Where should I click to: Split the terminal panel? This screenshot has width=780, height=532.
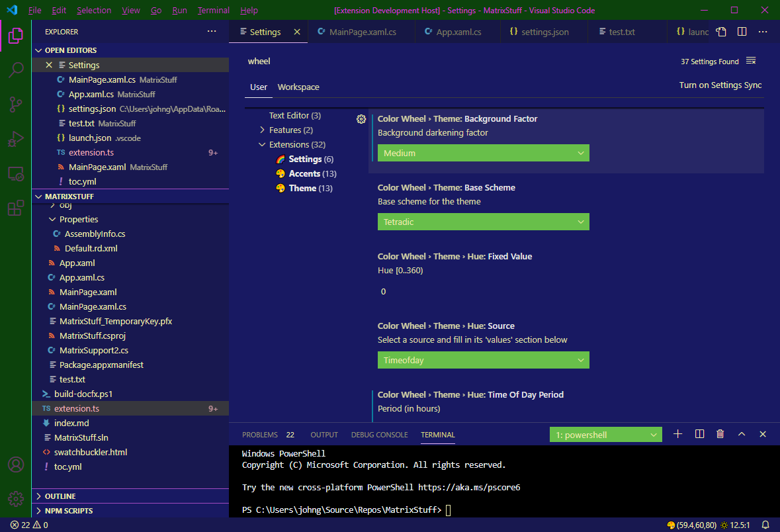click(x=699, y=434)
